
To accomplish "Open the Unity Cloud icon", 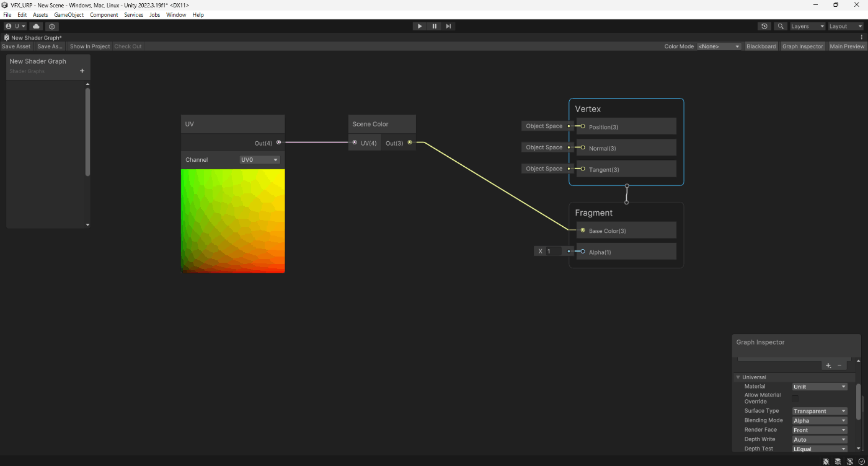I will pos(36,27).
